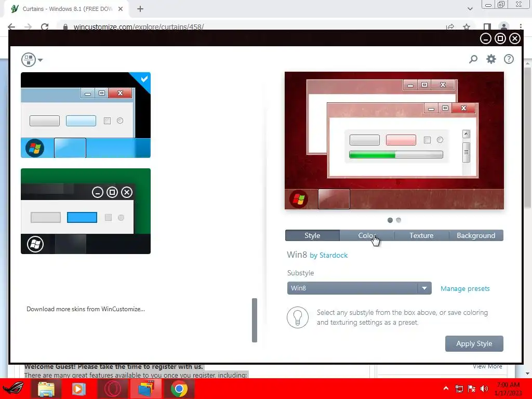This screenshot has width=532, height=399.
Task: Click the taskbar clock showing 7:00 AM
Action: click(508, 389)
